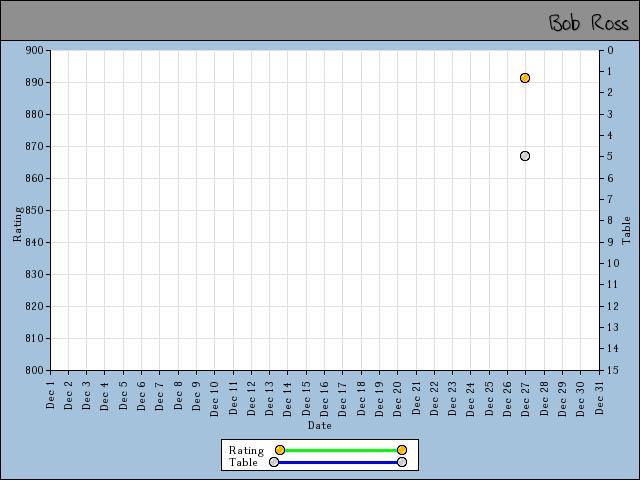The image size is (640, 480).
Task: Click the Dec 14 date label
Action: click(x=287, y=398)
